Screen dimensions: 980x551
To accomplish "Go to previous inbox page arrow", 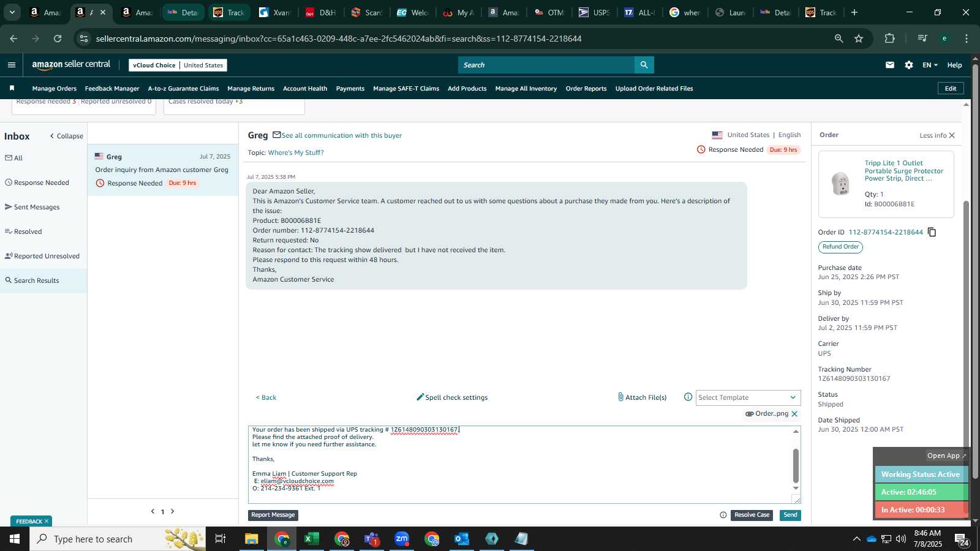I will pyautogui.click(x=153, y=511).
